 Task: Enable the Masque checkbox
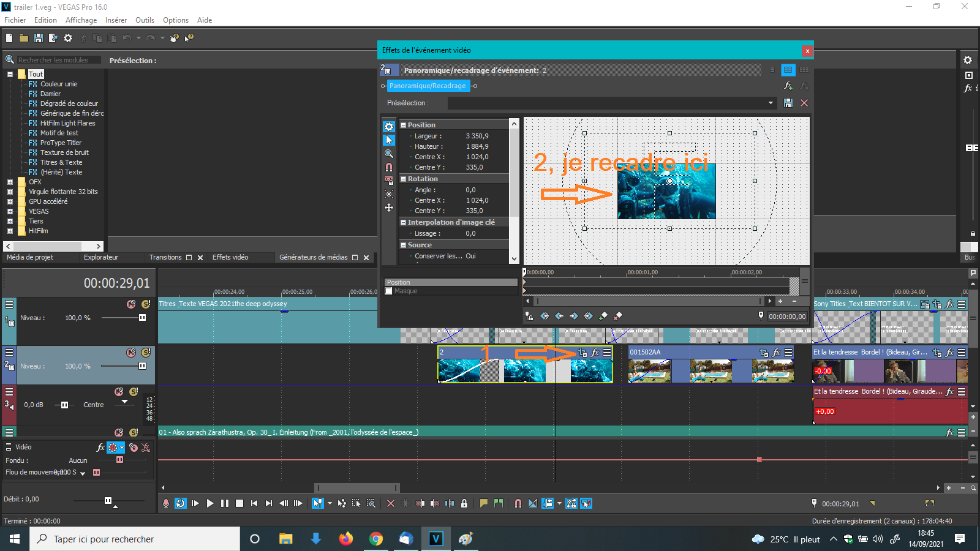[388, 291]
